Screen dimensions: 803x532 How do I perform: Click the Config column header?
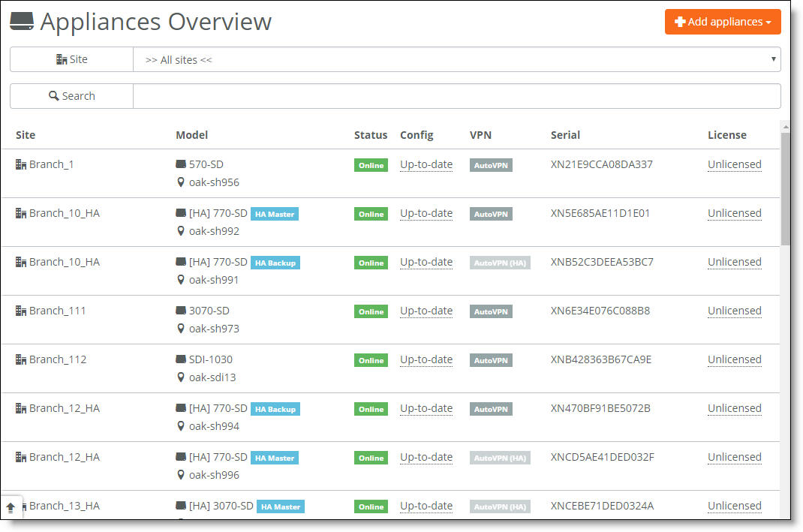417,135
